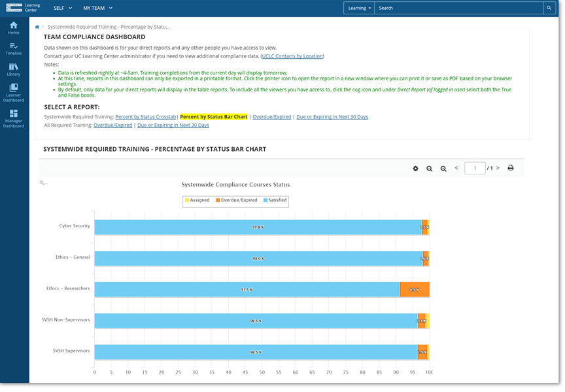Click the Satisfied legend swatch
Viewport: 565px width, 392px height.
[x=265, y=200]
